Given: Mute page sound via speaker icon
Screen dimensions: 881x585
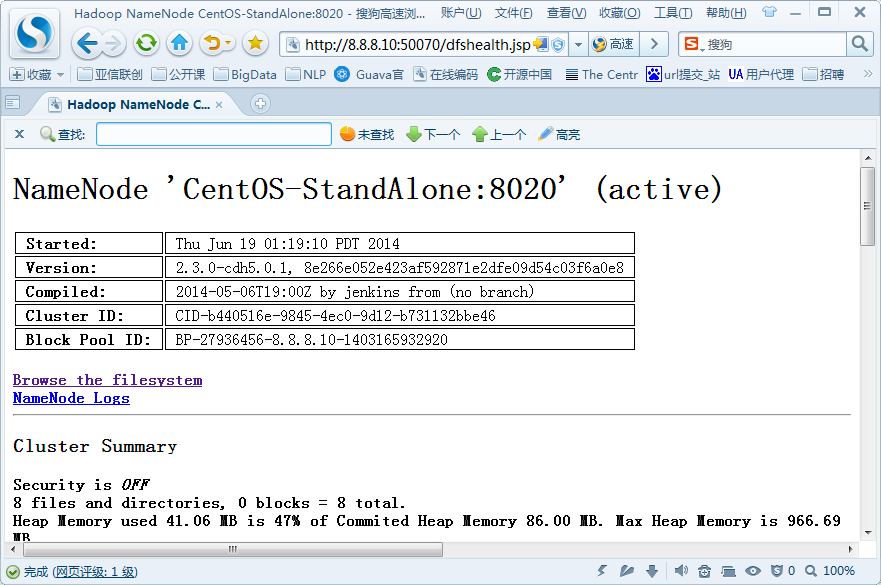Looking at the screenshot, I should [x=681, y=571].
